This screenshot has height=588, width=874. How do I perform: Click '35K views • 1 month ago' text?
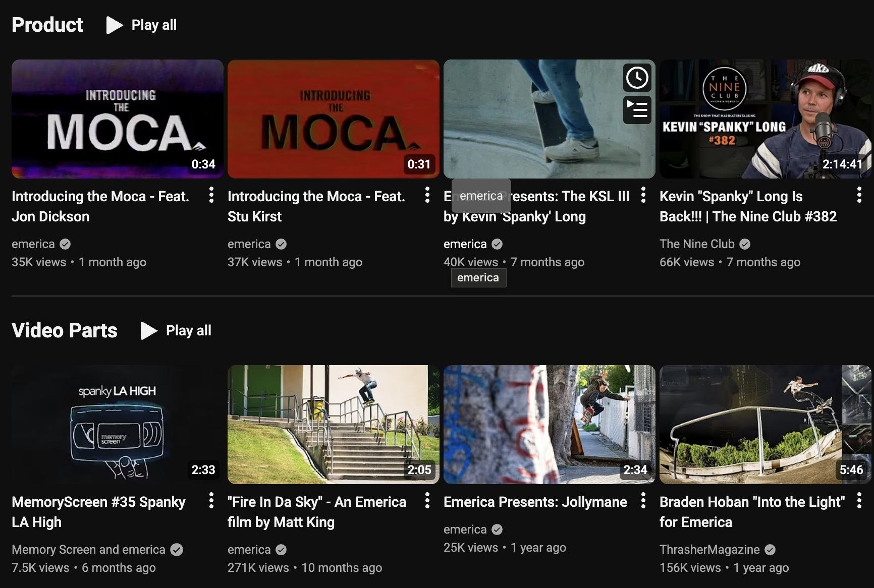79,262
